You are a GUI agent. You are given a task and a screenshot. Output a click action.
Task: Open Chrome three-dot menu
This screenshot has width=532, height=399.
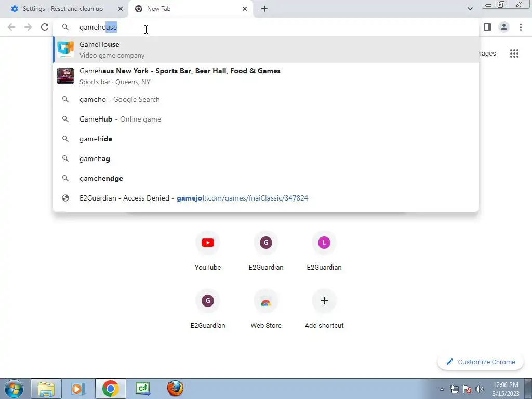pyautogui.click(x=521, y=27)
